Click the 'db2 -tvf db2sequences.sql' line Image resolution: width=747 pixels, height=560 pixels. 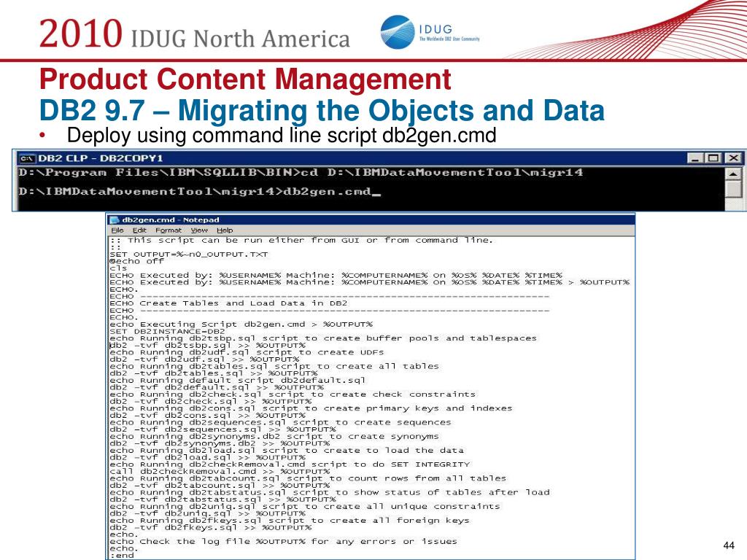(x=222, y=429)
